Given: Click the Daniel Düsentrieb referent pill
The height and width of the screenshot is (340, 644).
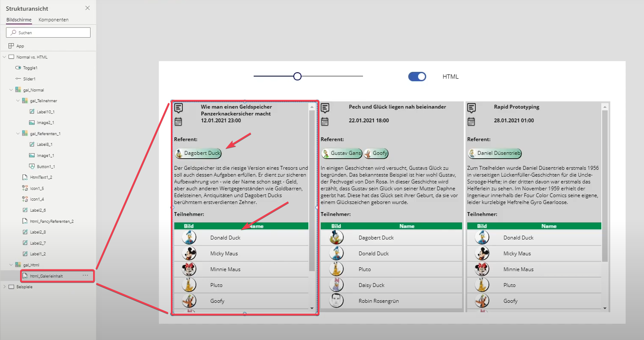Looking at the screenshot, I should [x=495, y=153].
